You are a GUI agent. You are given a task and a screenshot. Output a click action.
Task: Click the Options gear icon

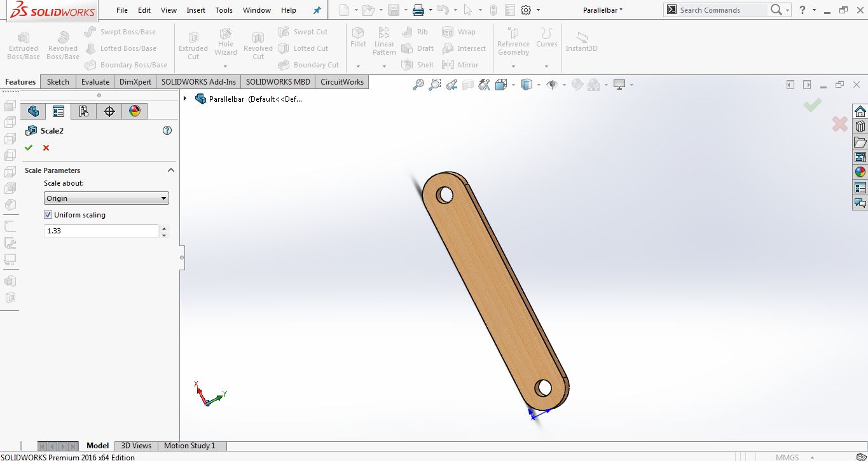(x=526, y=10)
